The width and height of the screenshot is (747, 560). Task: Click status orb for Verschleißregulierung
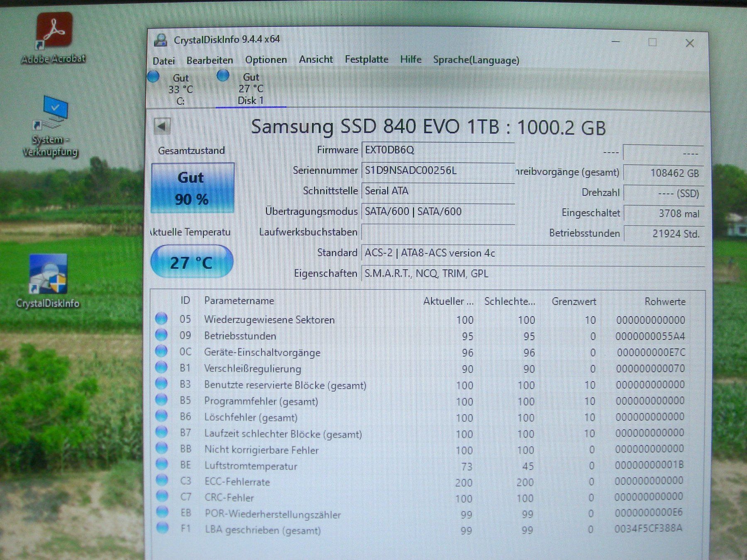point(161,368)
